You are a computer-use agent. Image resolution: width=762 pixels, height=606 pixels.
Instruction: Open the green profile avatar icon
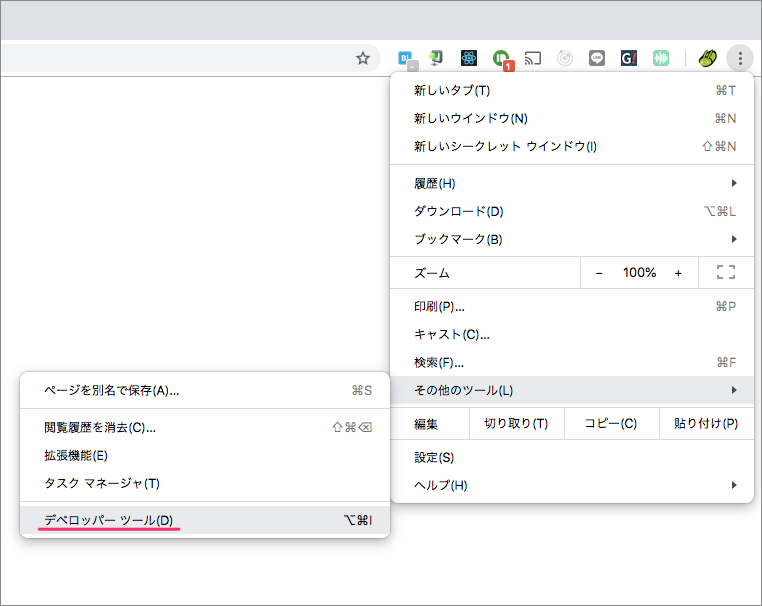pyautogui.click(x=707, y=59)
